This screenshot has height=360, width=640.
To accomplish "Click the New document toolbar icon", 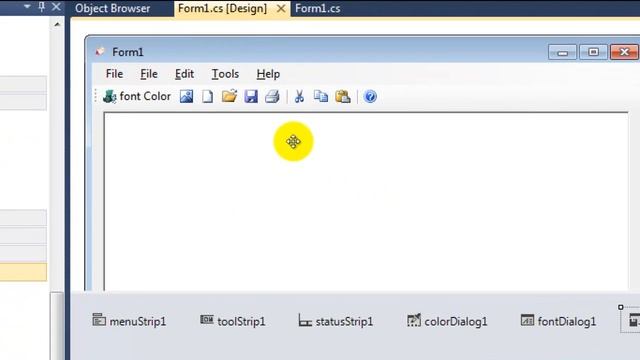I will [x=208, y=96].
